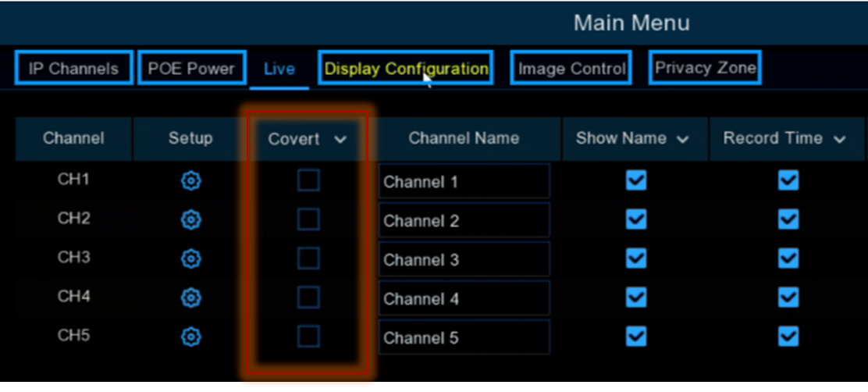
Task: Select the Live tab
Action: point(279,69)
